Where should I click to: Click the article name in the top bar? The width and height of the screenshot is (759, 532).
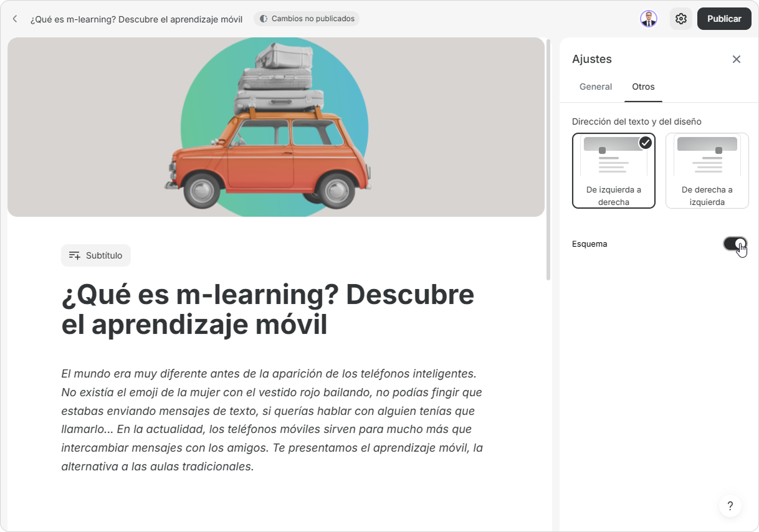(x=136, y=19)
